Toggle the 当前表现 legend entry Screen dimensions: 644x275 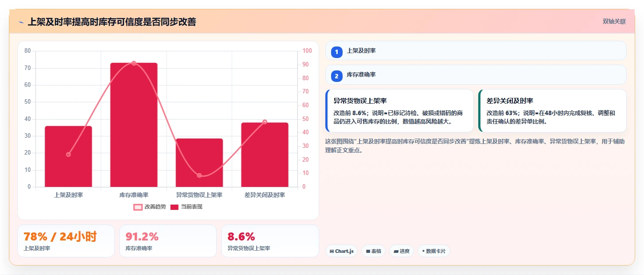(186, 207)
